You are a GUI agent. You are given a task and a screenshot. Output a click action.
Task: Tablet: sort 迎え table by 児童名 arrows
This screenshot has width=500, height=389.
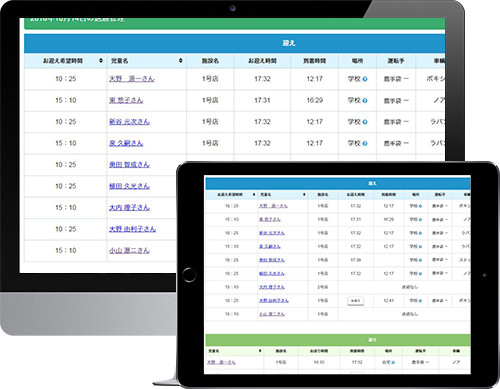304,194
